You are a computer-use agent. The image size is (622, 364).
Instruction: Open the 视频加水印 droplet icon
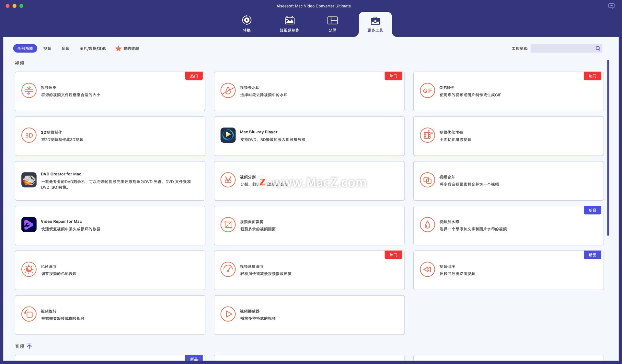pyautogui.click(x=427, y=225)
